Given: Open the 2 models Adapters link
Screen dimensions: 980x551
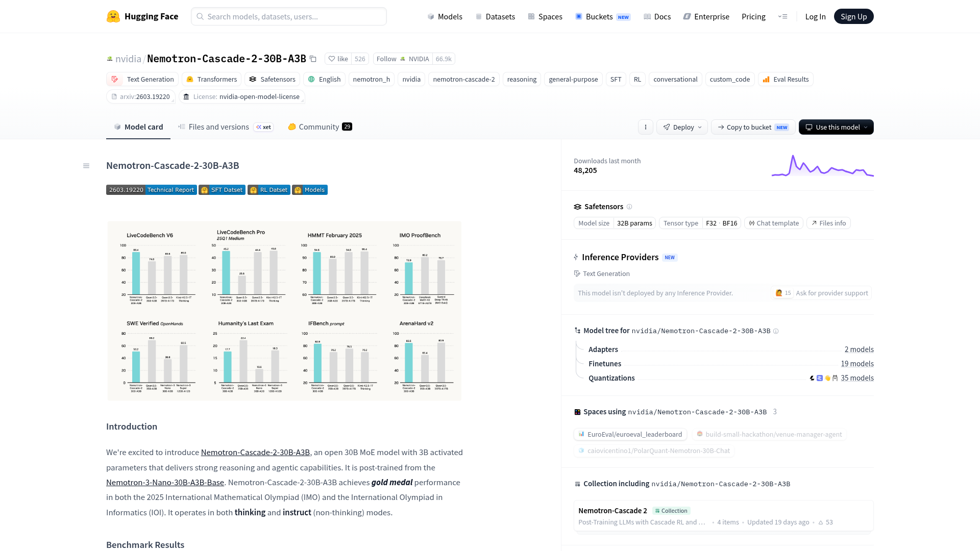Looking at the screenshot, I should pos(859,349).
